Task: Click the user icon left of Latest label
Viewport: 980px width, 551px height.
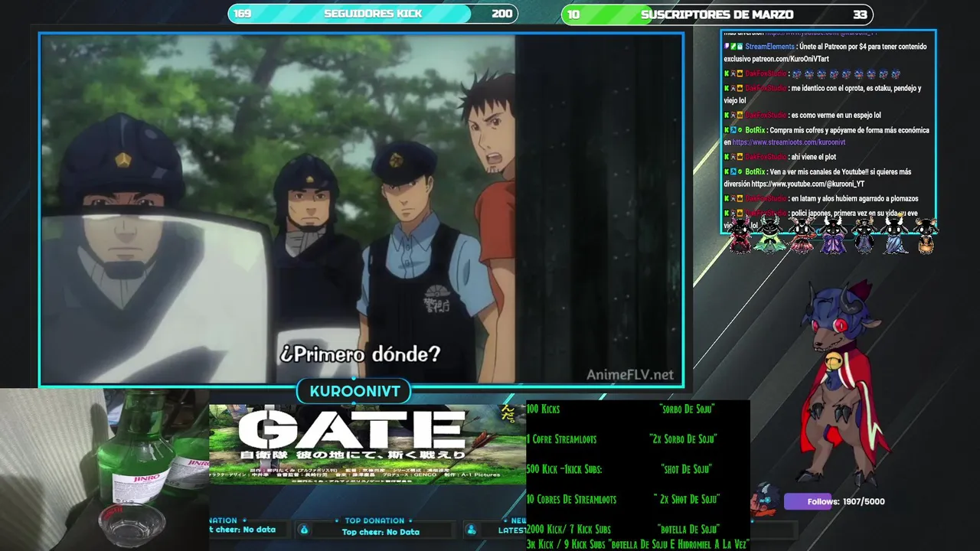Action: [x=472, y=530]
